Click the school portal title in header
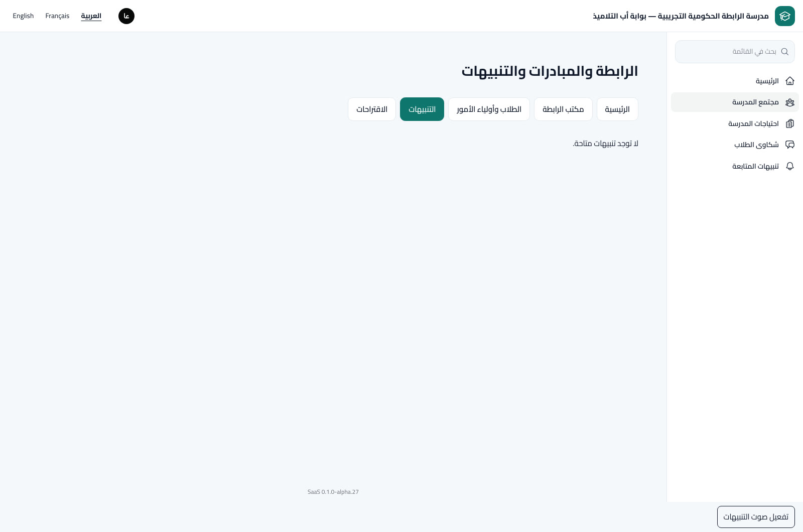The image size is (803, 532). 681,16
